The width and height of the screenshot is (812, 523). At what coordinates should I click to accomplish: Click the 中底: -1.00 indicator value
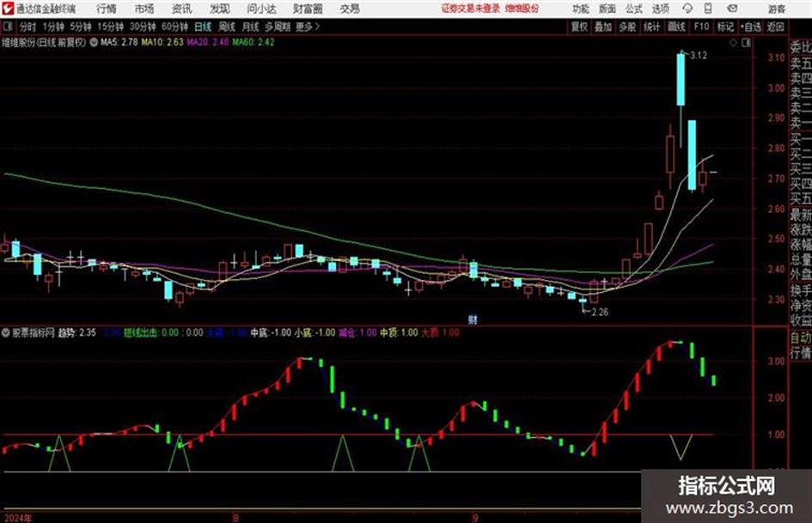(x=271, y=332)
